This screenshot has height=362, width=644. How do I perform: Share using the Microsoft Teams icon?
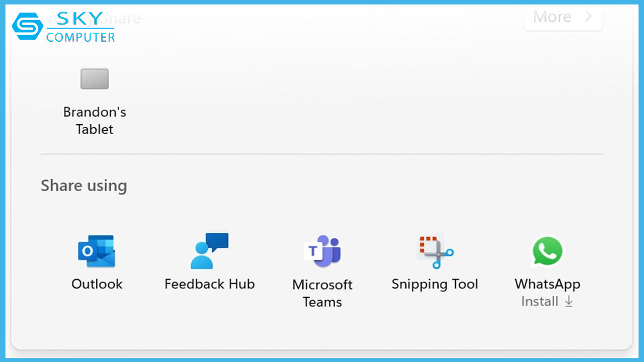[323, 251]
